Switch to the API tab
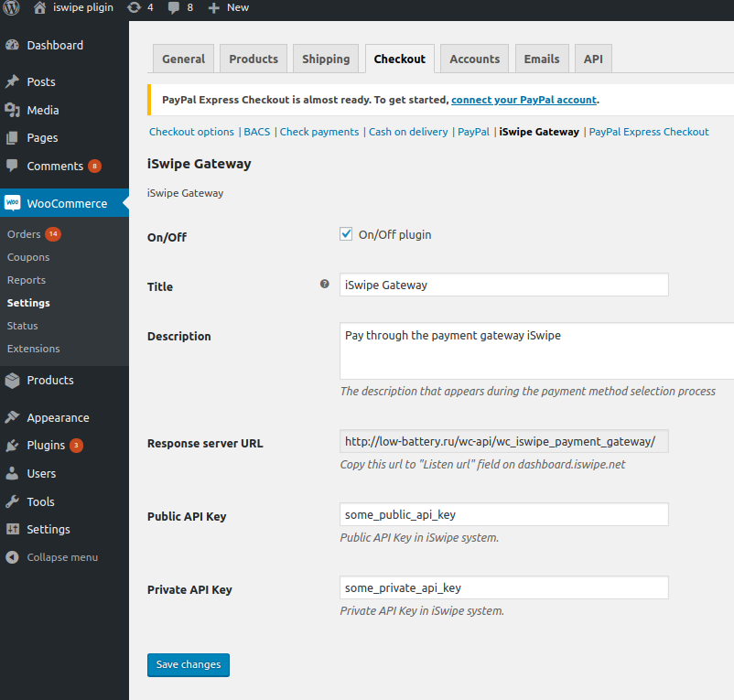This screenshot has width=734, height=700. (593, 59)
